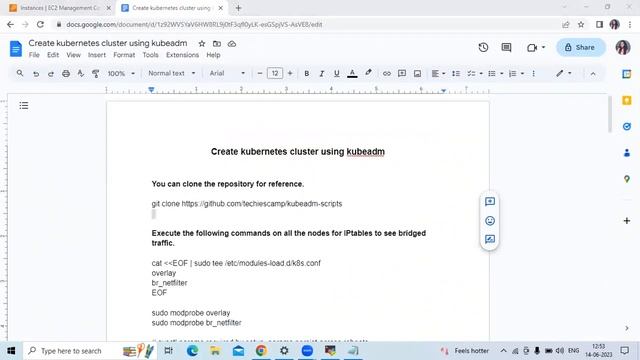Open the highlight color picker
640x360 pixels.
click(368, 73)
